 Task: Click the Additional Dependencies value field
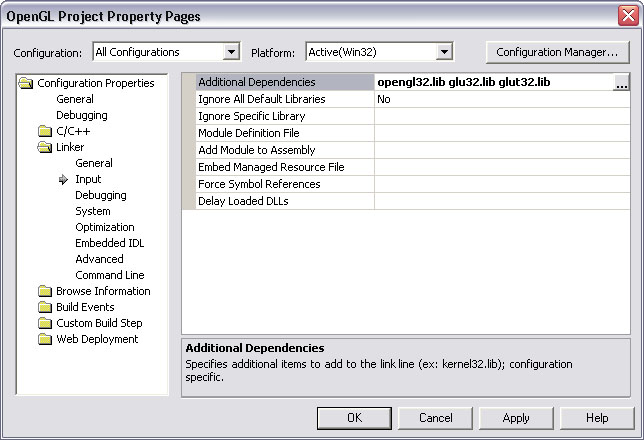pyautogui.click(x=493, y=82)
